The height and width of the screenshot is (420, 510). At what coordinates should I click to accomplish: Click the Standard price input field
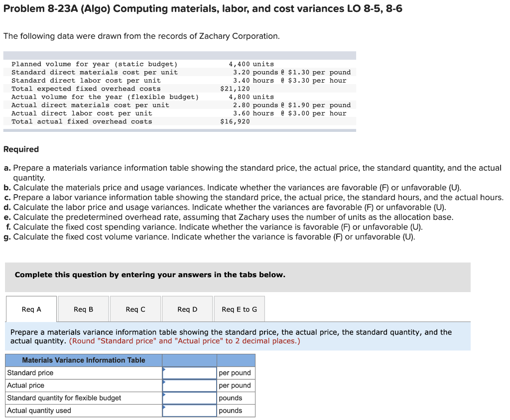coord(191,373)
